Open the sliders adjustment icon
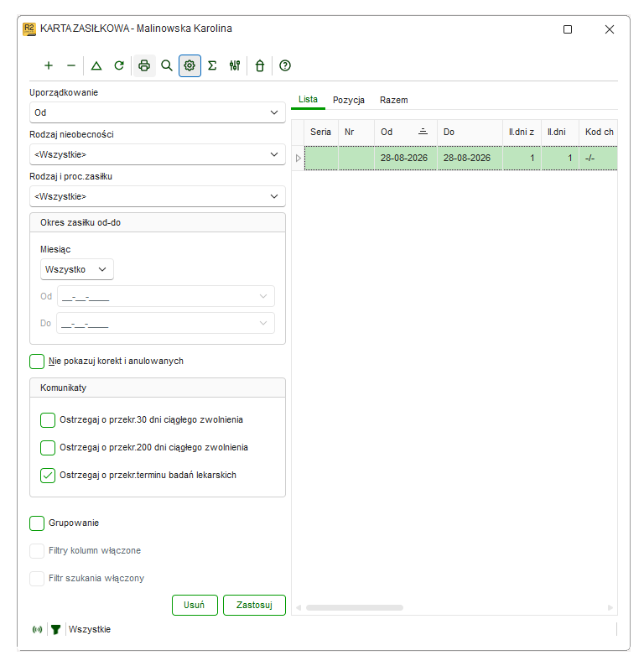 pos(235,65)
